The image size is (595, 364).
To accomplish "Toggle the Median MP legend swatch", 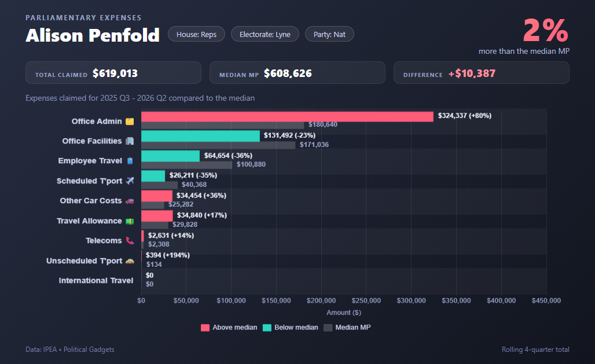I will click(328, 328).
